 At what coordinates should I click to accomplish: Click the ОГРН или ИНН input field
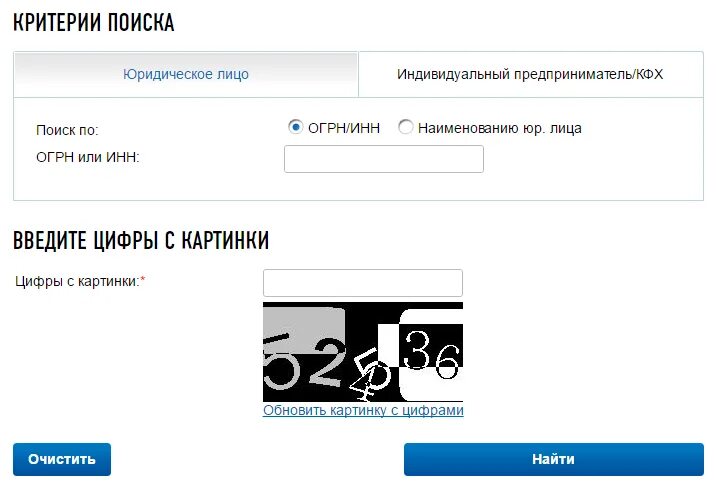pyautogui.click(x=384, y=159)
